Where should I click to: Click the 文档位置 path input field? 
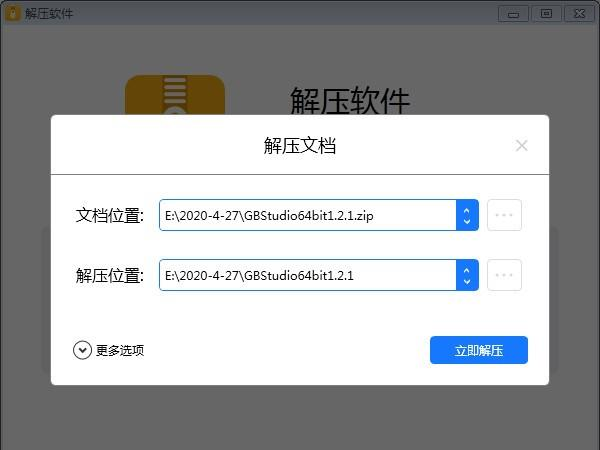tap(308, 215)
